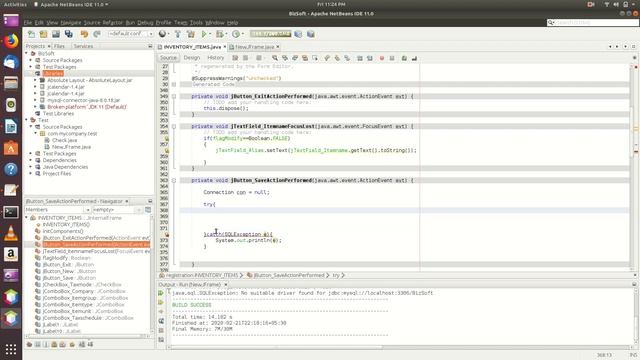
Task: Toggle Show Static Members navigator filter
Action: pos(45,344)
